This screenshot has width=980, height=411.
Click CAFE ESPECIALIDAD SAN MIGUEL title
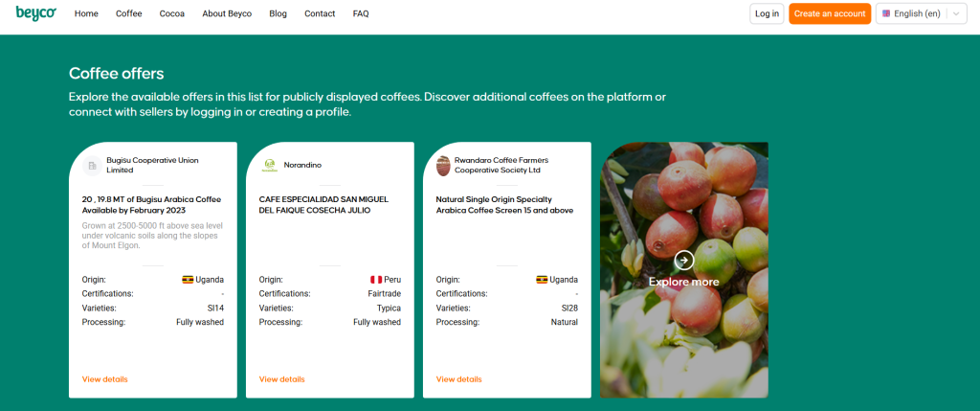point(323,205)
